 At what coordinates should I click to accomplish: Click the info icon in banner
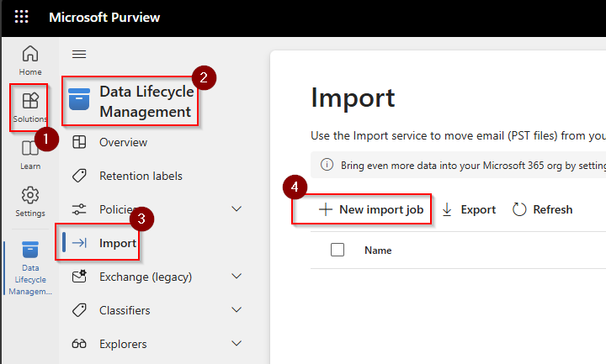coord(327,165)
